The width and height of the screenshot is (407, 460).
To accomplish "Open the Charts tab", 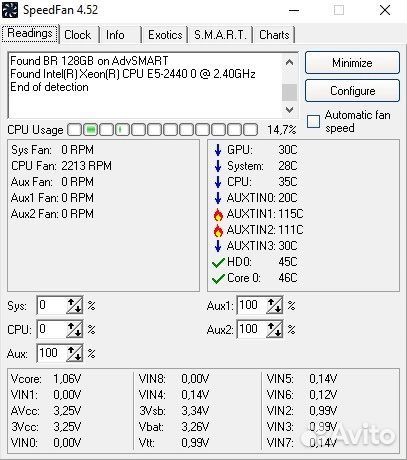I will (274, 35).
